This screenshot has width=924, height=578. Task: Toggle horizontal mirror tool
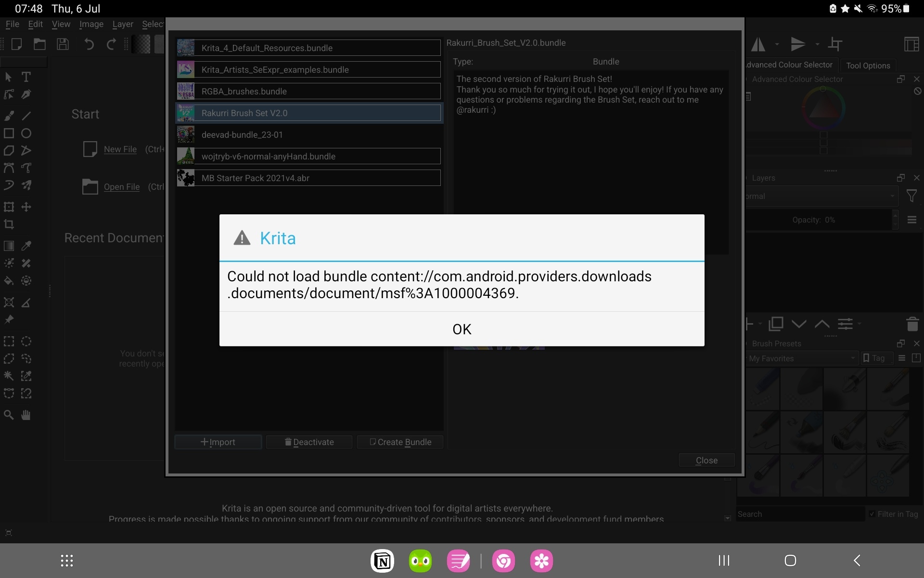758,44
